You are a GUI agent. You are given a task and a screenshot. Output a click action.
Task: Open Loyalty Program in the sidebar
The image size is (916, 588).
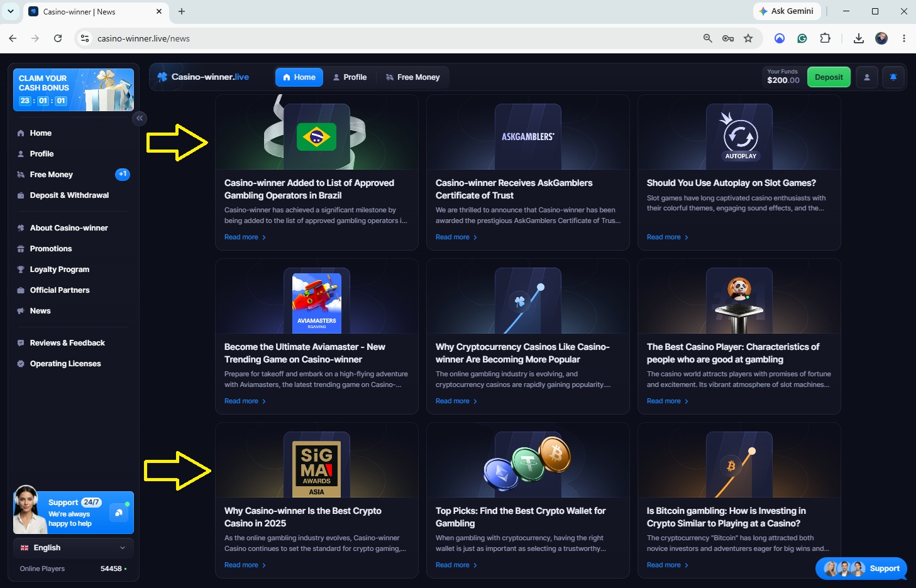(74, 269)
